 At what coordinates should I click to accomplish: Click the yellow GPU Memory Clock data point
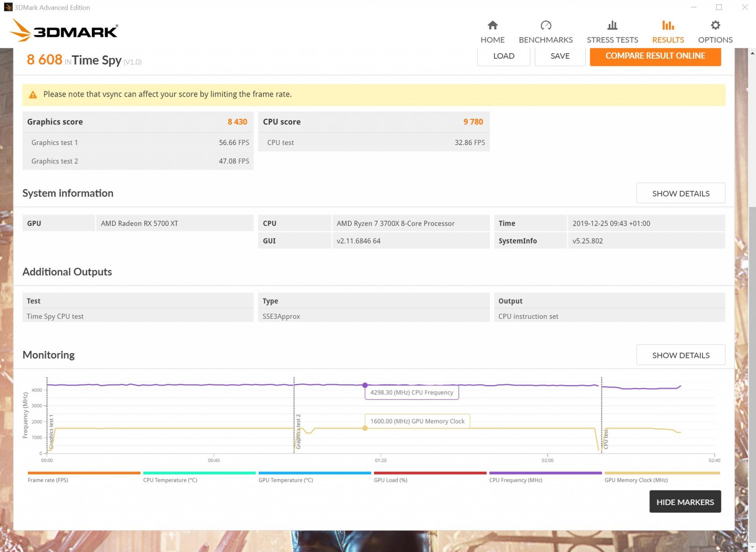point(365,428)
